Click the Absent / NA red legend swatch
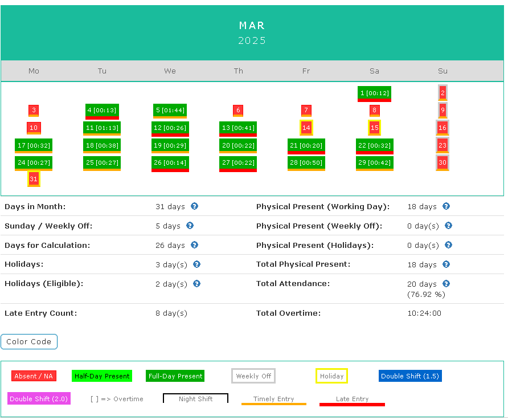The image size is (508, 420). [x=34, y=376]
